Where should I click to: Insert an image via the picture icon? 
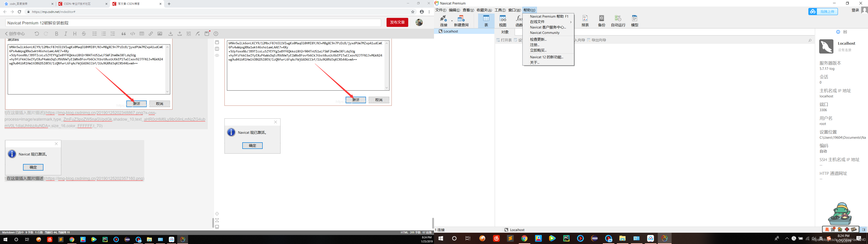[160, 34]
